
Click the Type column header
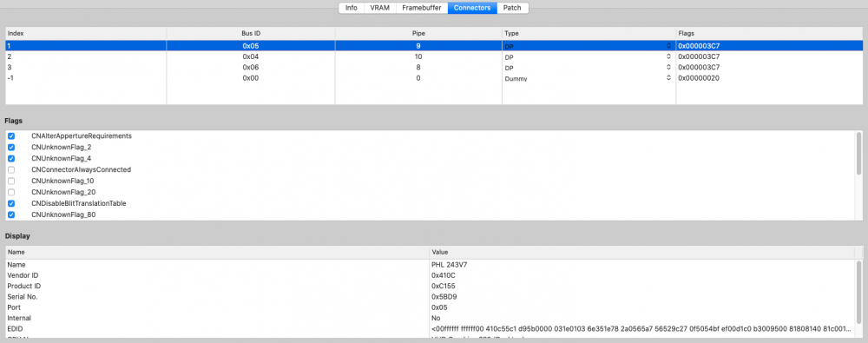pos(589,34)
